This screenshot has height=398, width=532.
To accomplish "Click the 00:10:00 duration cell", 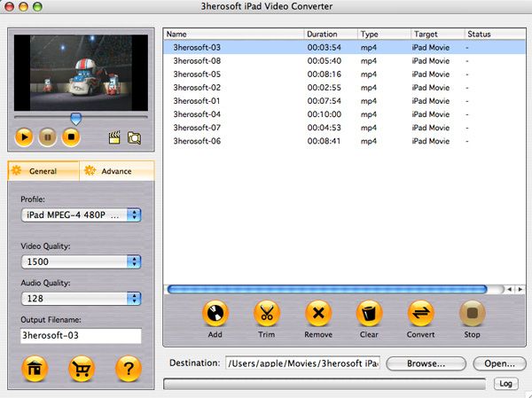I will 325,114.
